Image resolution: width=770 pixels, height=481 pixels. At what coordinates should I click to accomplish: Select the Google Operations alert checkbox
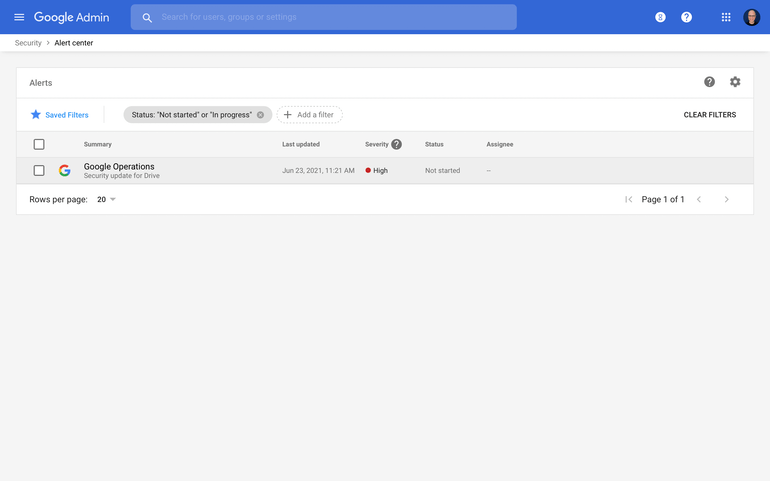tap(39, 170)
